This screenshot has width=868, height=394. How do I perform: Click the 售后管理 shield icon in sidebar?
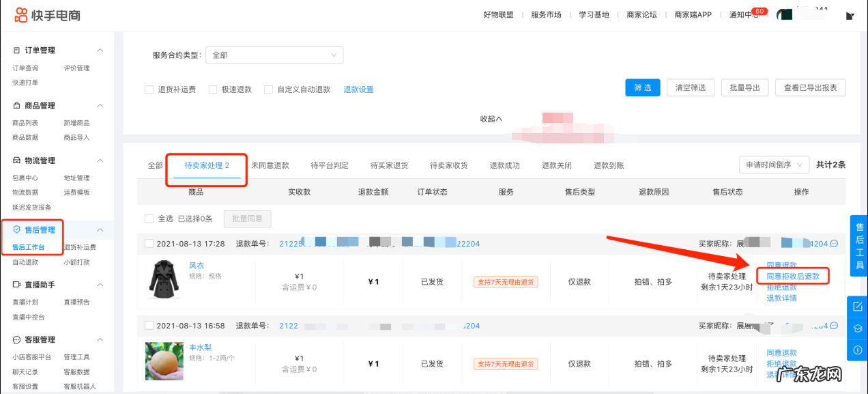pyautogui.click(x=17, y=229)
